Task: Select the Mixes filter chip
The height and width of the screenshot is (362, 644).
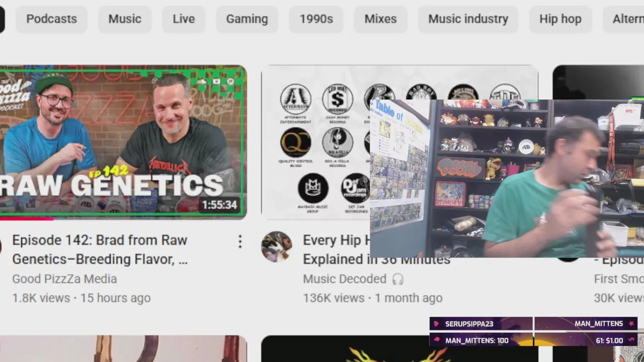Action: pyautogui.click(x=380, y=19)
